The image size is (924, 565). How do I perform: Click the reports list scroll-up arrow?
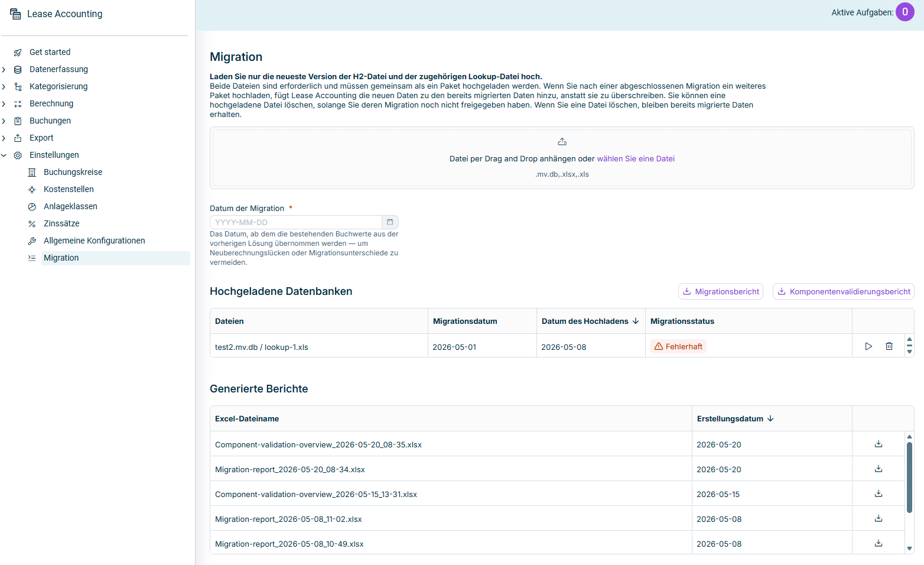coord(909,437)
